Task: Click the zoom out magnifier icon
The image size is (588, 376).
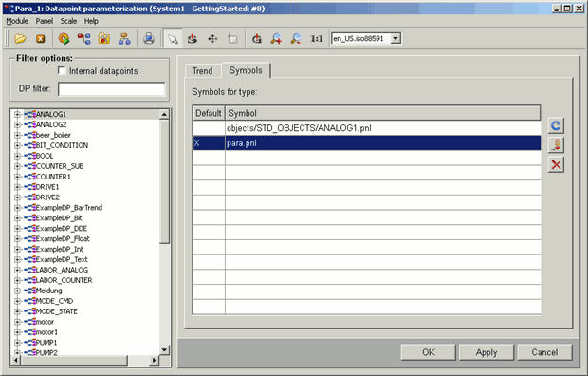Action: click(x=296, y=38)
